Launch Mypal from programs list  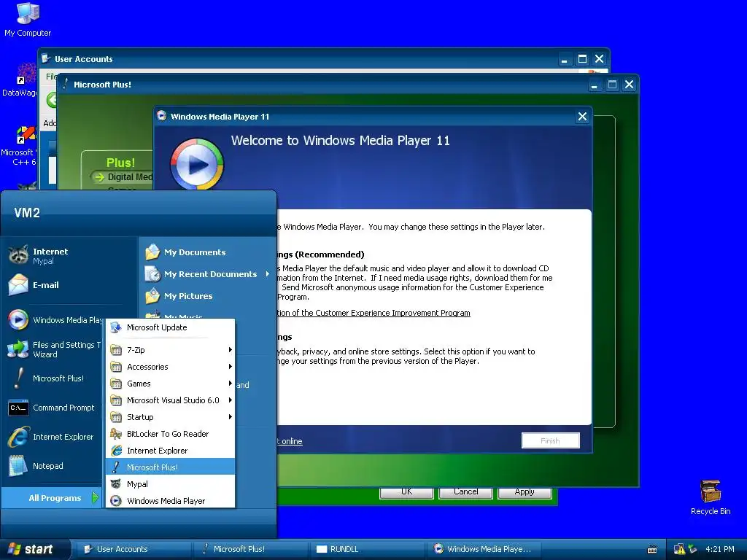tap(170, 484)
